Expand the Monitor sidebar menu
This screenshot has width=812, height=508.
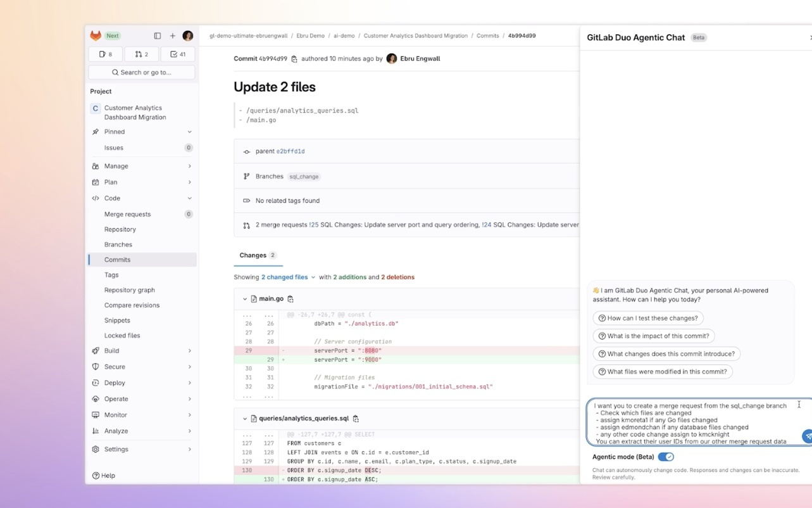pyautogui.click(x=142, y=415)
